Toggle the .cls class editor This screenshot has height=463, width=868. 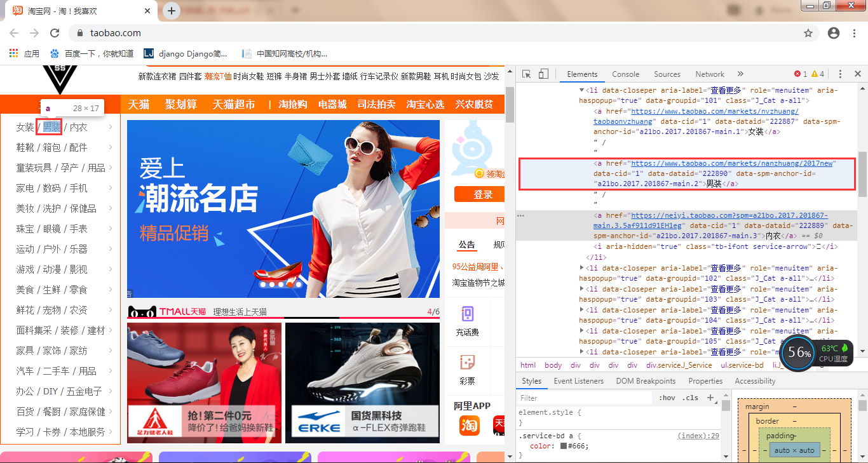coord(690,398)
